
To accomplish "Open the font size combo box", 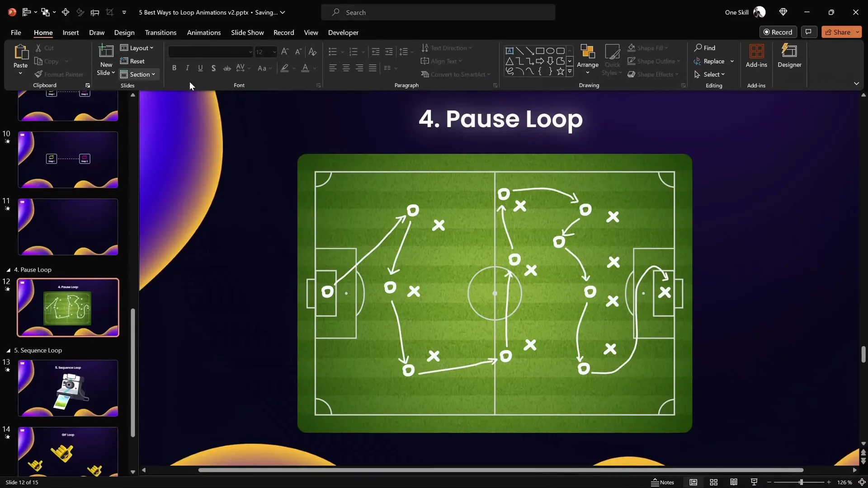I will pyautogui.click(x=266, y=52).
